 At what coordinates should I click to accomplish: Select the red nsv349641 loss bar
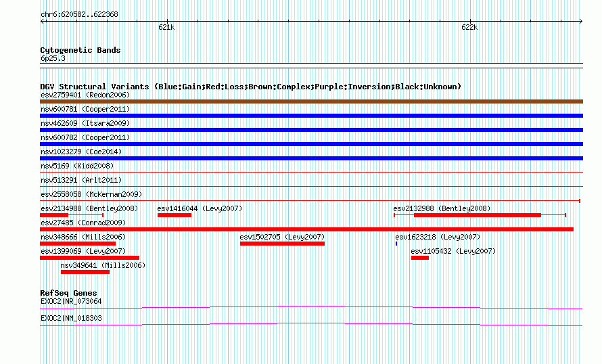click(x=85, y=272)
